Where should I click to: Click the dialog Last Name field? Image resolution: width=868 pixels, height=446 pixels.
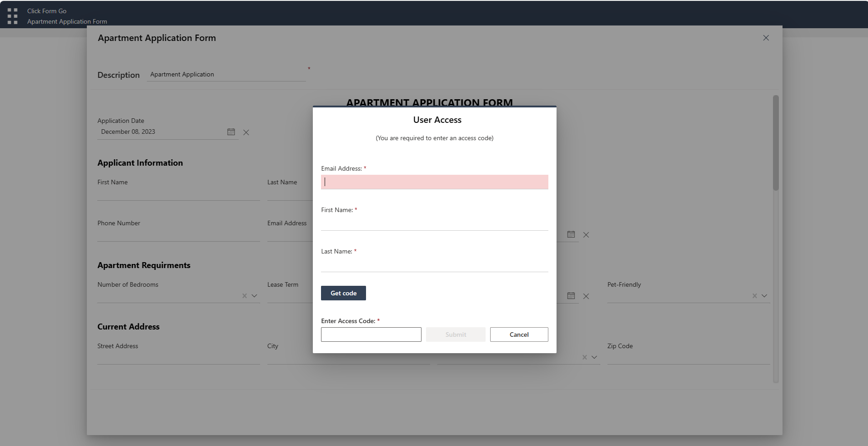(434, 265)
